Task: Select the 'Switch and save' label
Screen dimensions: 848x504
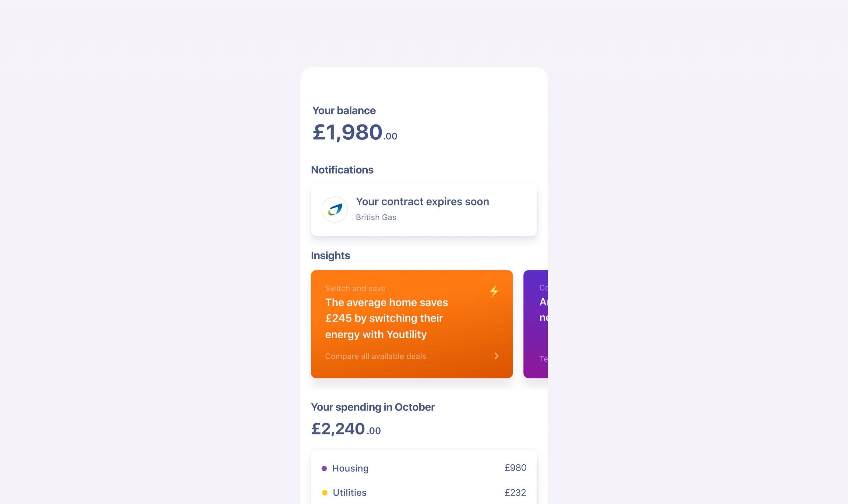Action: point(355,288)
